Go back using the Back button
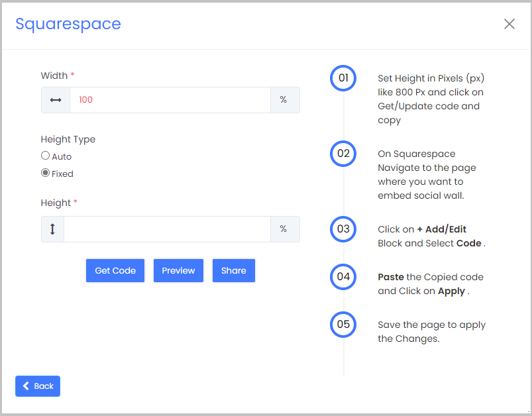The width and height of the screenshot is (532, 416). click(x=38, y=386)
